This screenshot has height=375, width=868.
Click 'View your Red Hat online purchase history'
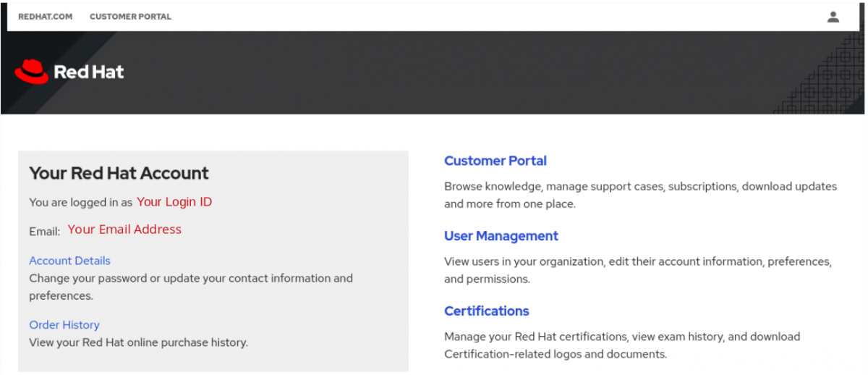[x=138, y=342]
